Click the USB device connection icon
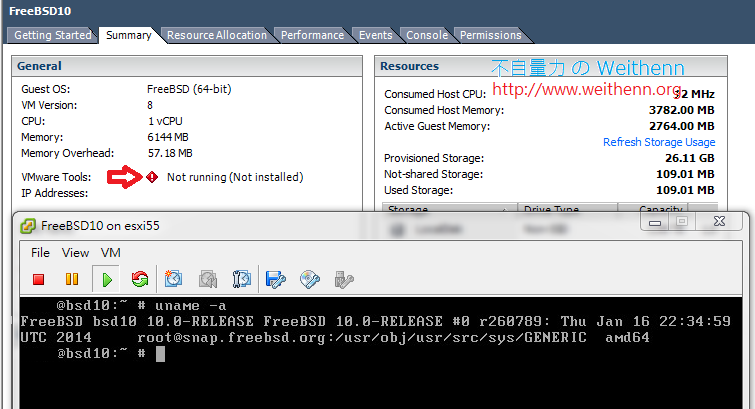The height and width of the screenshot is (409, 755). click(x=344, y=279)
